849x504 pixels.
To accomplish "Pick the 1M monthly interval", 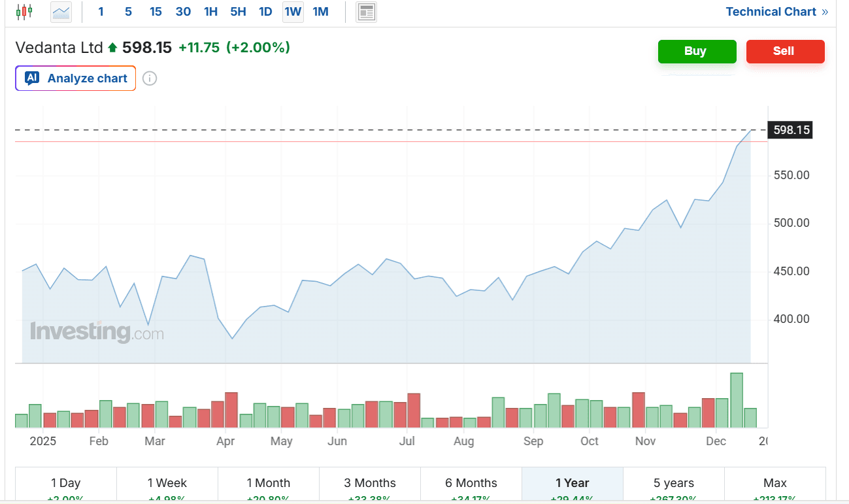I will click(x=320, y=12).
